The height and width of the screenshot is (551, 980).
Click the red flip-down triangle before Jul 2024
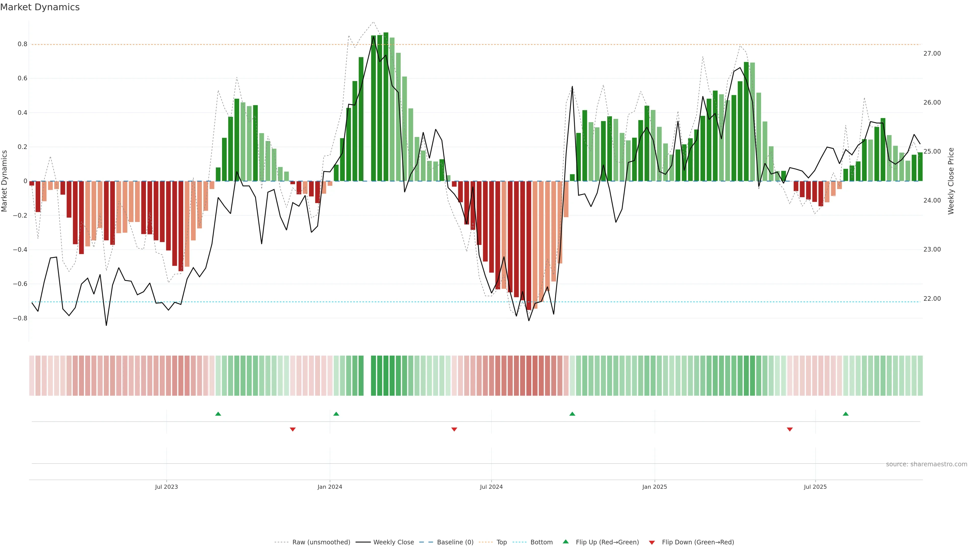point(454,429)
